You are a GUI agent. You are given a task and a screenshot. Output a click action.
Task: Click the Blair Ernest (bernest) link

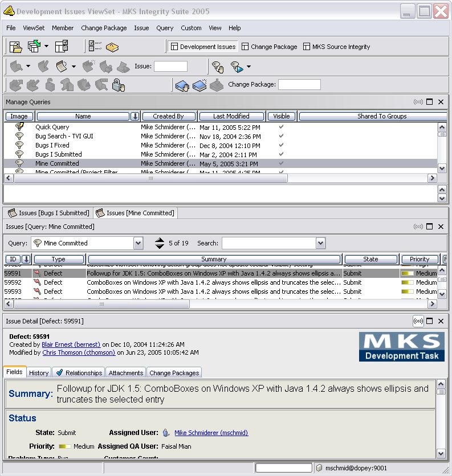(71, 344)
